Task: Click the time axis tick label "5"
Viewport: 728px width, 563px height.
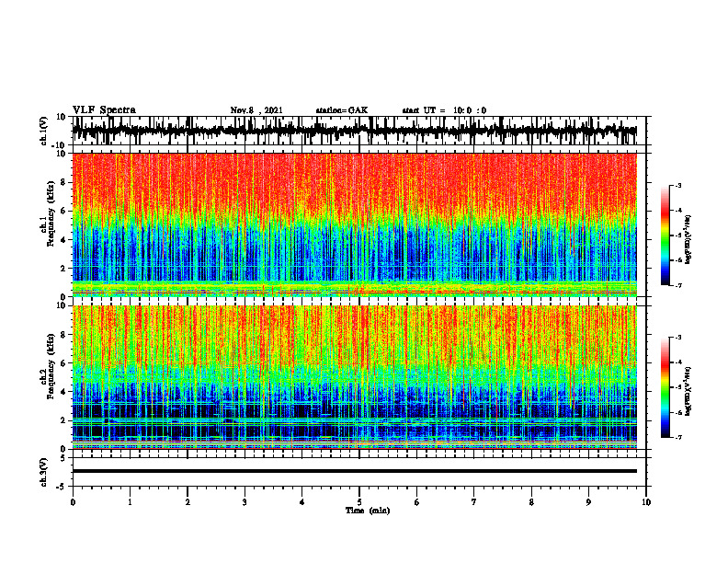Action: click(359, 502)
